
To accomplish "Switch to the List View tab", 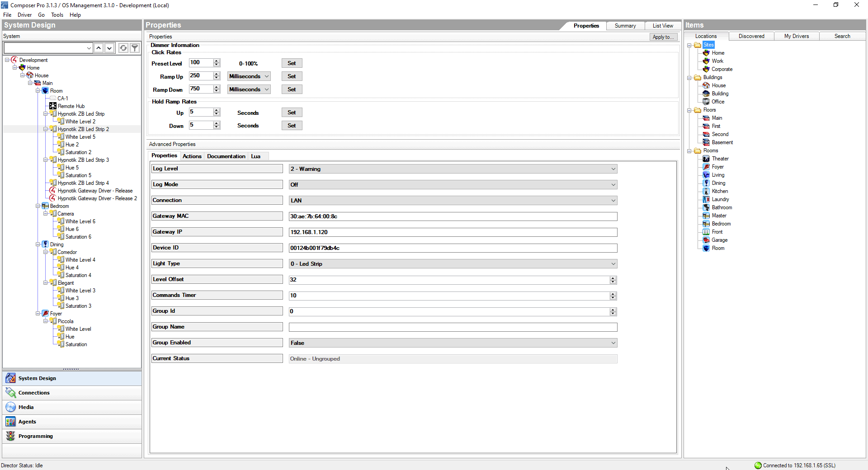I will point(663,26).
